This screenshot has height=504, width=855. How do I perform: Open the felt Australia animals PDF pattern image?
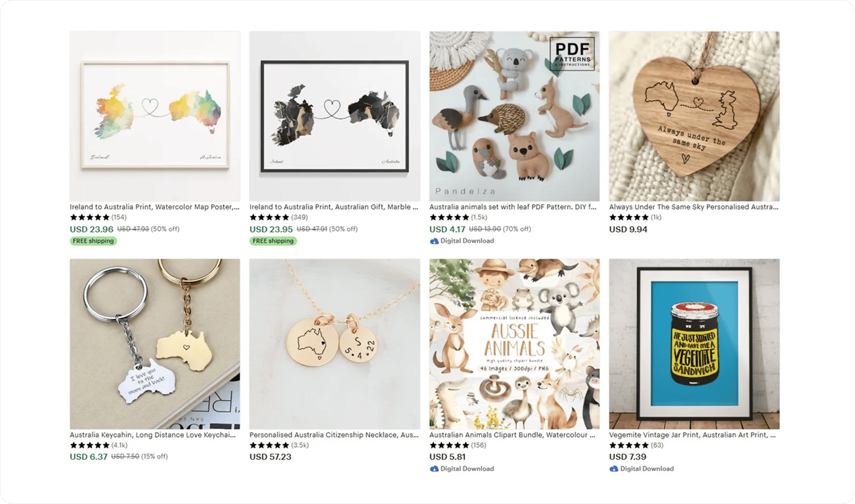515,116
